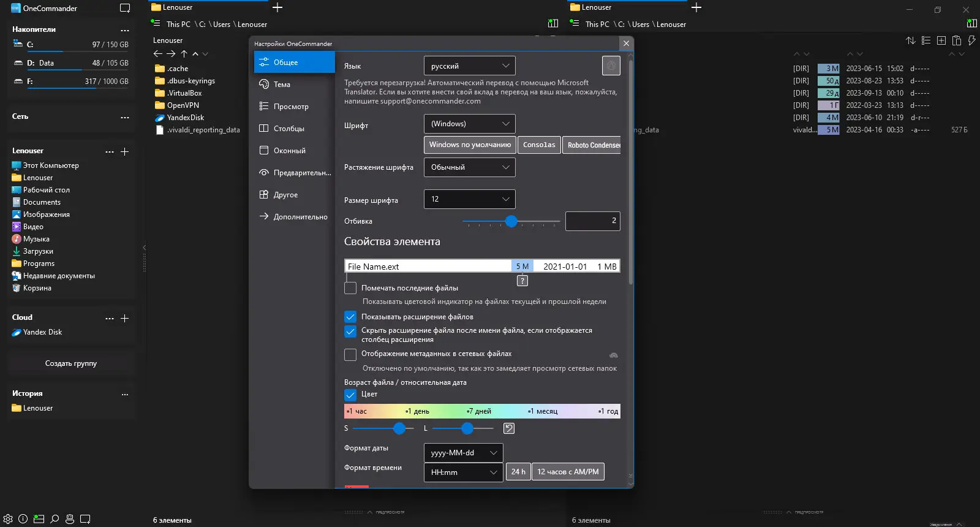The height and width of the screenshot is (527, 980).
Task: Add item to Cloud group
Action: click(x=124, y=318)
